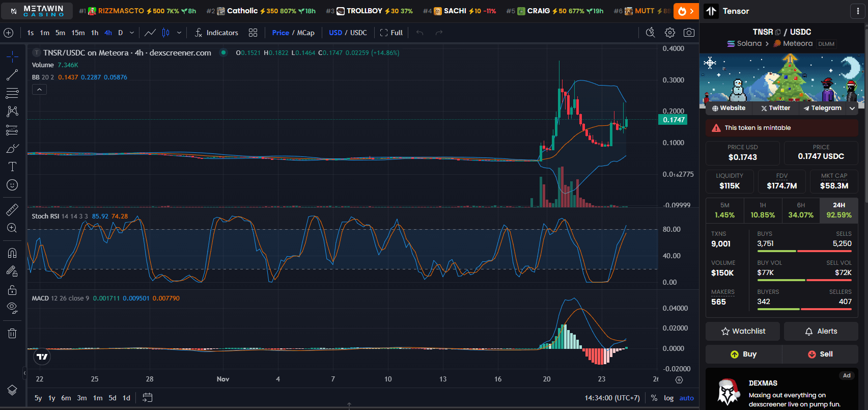Select the 5M price change tab
The width and height of the screenshot is (868, 410).
[x=724, y=210]
